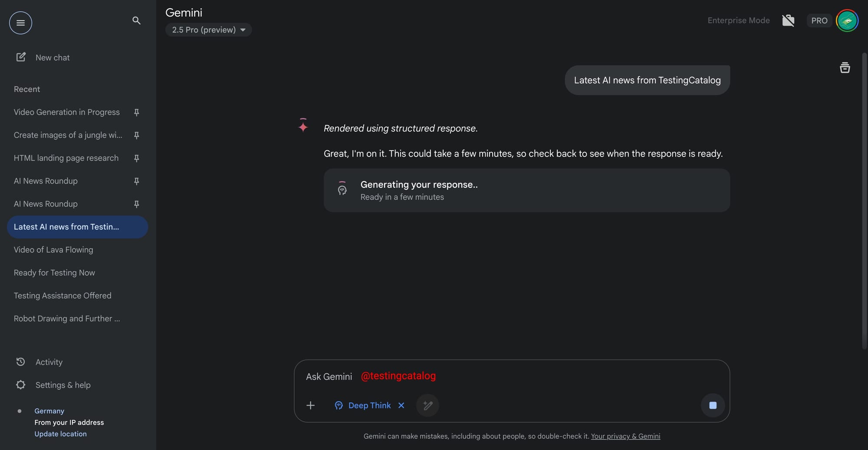
Task: Click the plus attach icon in prompt box
Action: pos(310,405)
